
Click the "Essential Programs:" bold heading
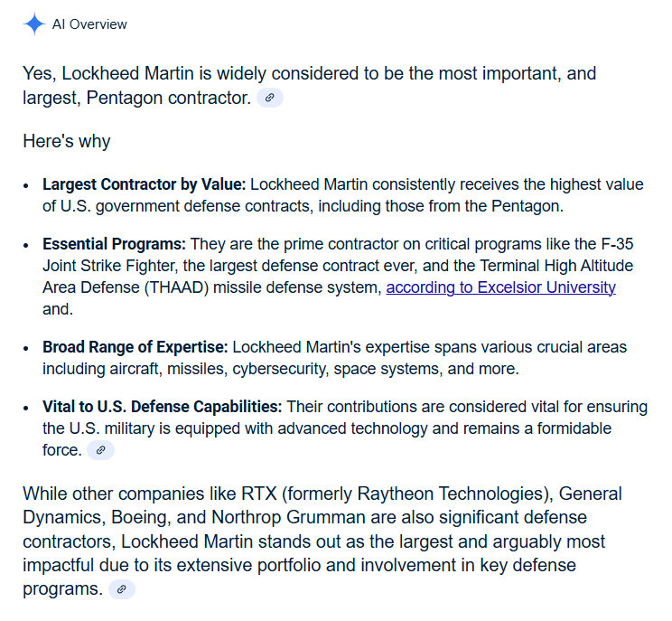click(114, 244)
